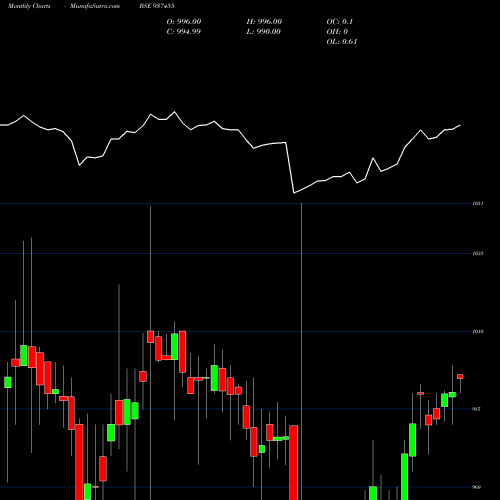Click the 'OL: 0.61' reading
Screen dimensions: 500x500
[342, 41]
